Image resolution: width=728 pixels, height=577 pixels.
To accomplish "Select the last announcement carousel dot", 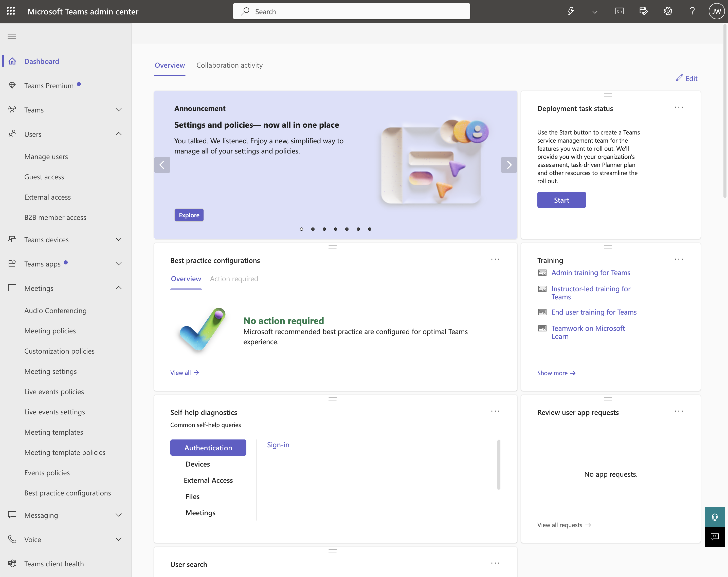I will point(370,229).
